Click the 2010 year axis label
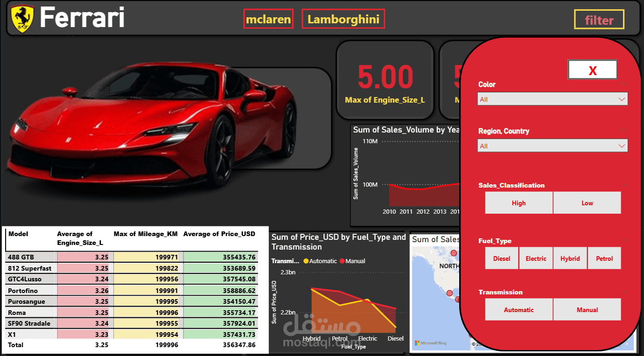644x356 pixels. click(x=389, y=211)
